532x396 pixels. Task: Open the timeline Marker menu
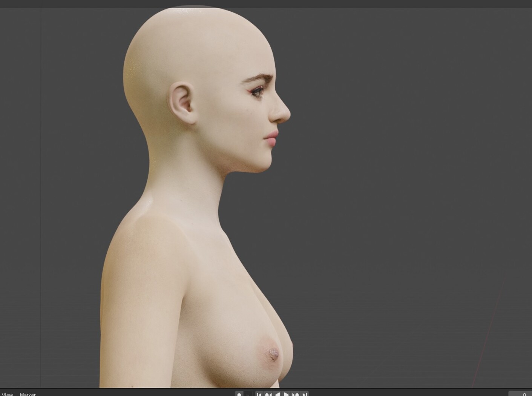point(28,394)
